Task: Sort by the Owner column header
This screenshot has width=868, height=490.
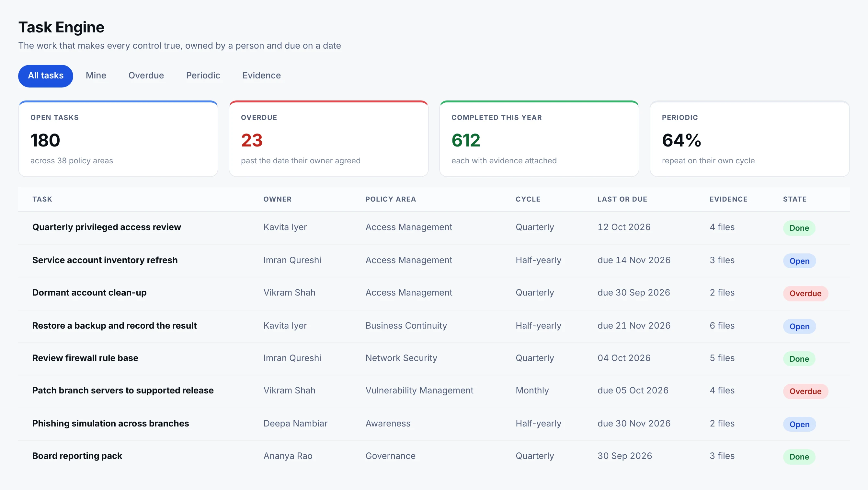Action: click(x=277, y=199)
